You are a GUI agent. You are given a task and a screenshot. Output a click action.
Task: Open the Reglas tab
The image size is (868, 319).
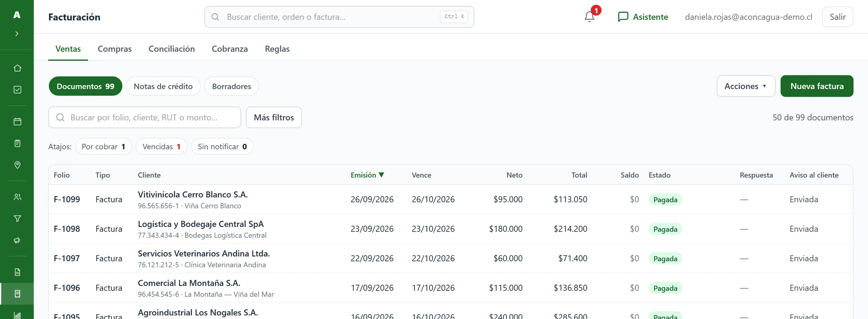point(277,49)
